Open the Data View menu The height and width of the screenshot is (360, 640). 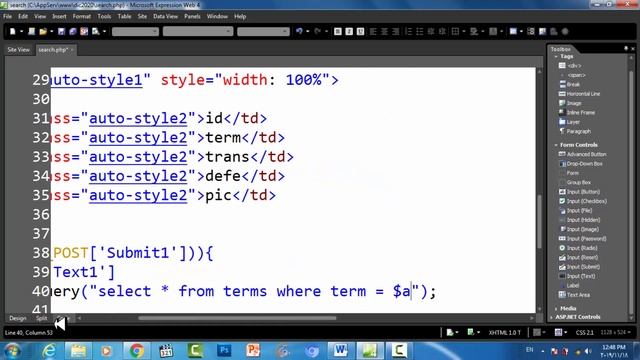(x=165, y=16)
